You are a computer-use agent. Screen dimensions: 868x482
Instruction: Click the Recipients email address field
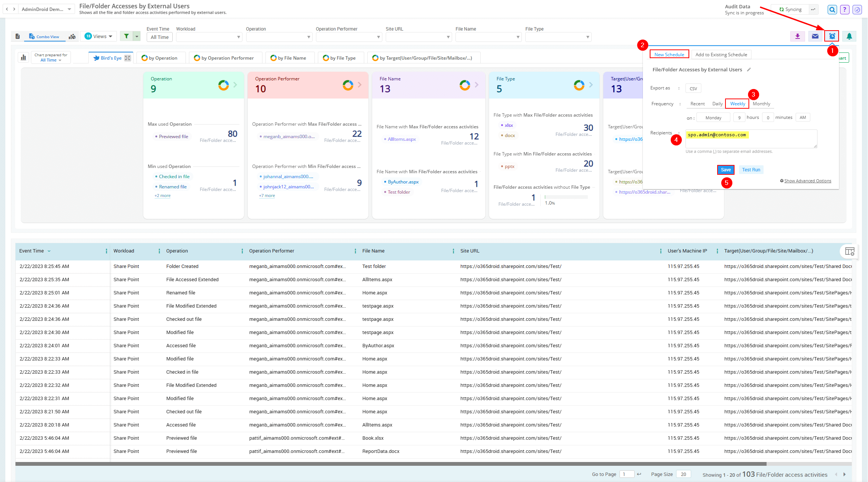tap(750, 139)
